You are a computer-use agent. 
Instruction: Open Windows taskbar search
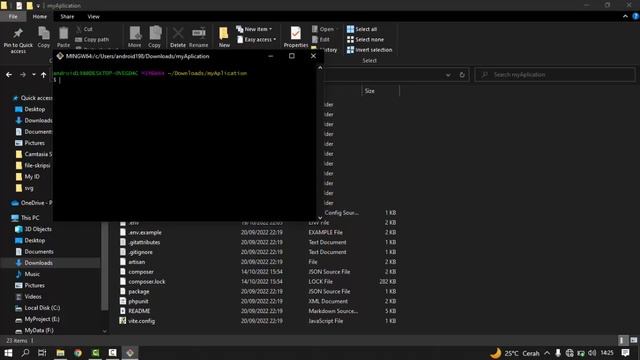25,353
